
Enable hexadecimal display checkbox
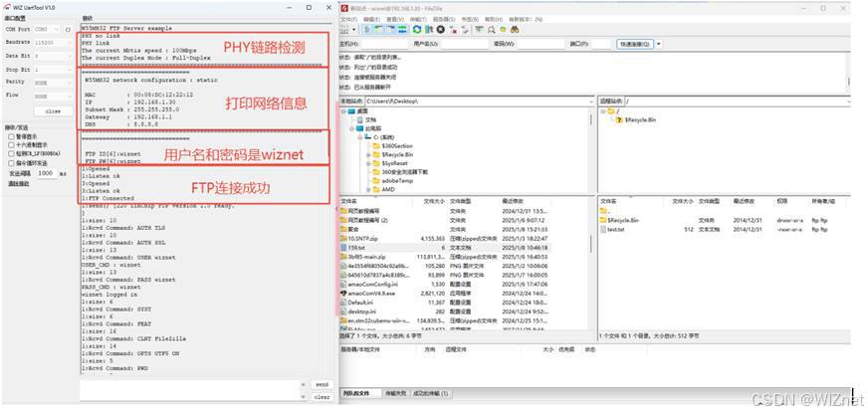point(11,145)
